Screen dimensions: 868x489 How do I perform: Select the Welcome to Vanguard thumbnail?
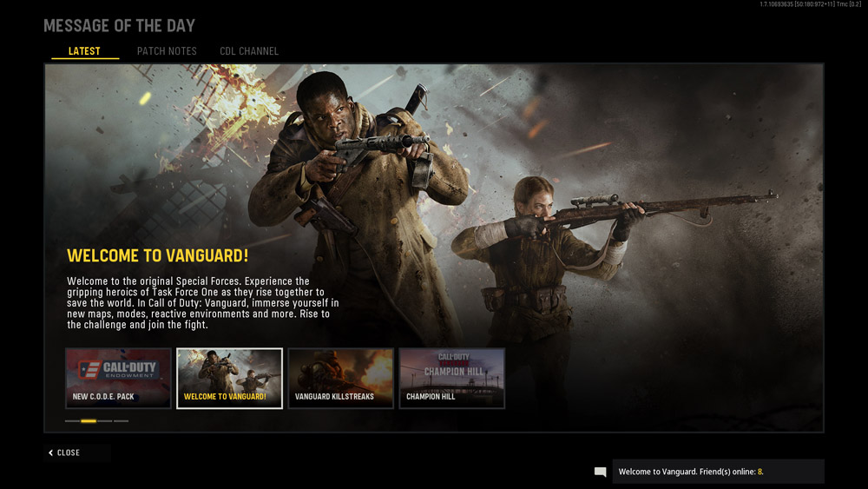click(229, 378)
